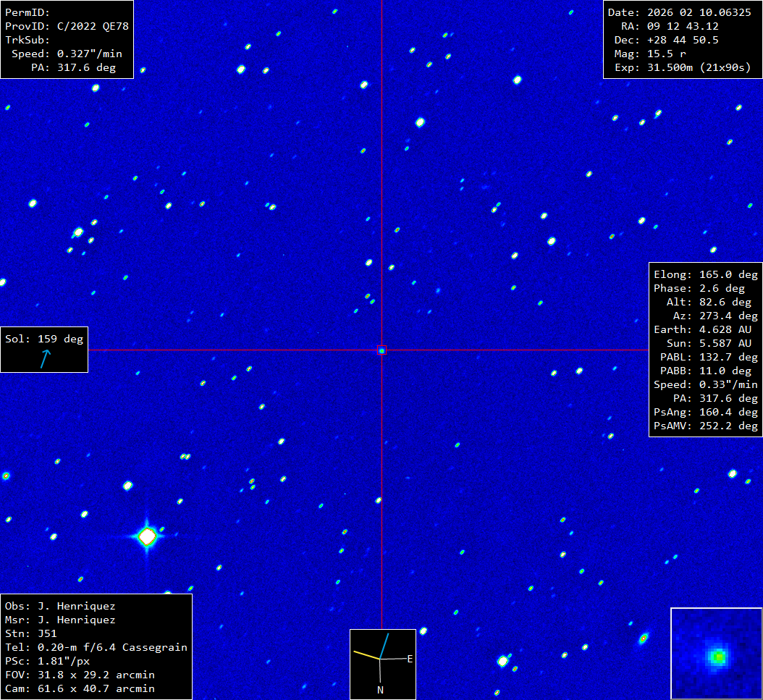Click the comet target marker at crosshair center
Image resolution: width=763 pixels, height=700 pixels.
tap(381, 350)
